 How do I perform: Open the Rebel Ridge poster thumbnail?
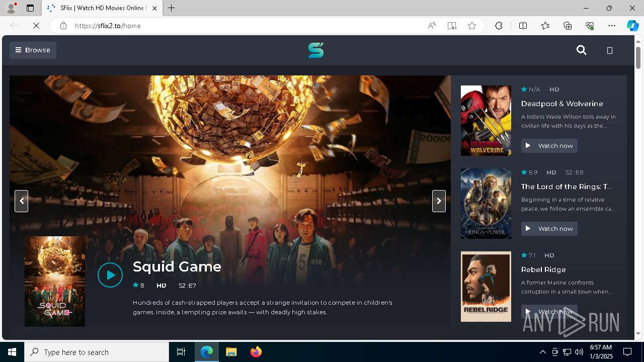click(x=486, y=287)
